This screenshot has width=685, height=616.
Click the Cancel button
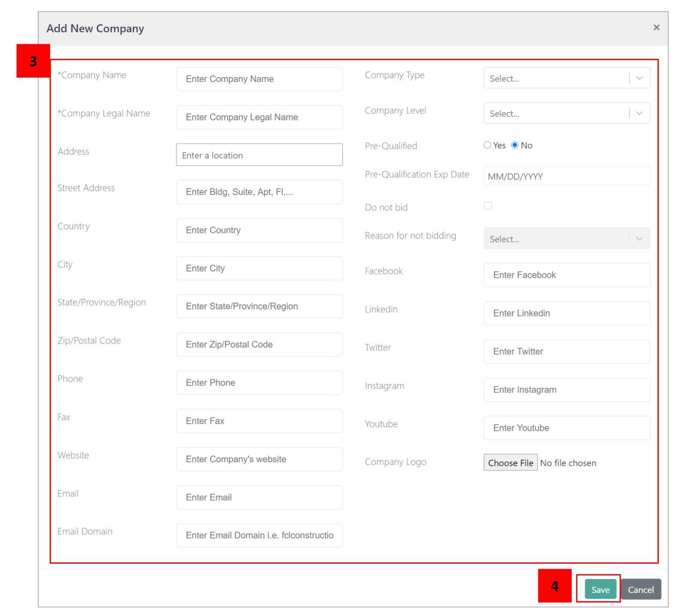click(641, 589)
